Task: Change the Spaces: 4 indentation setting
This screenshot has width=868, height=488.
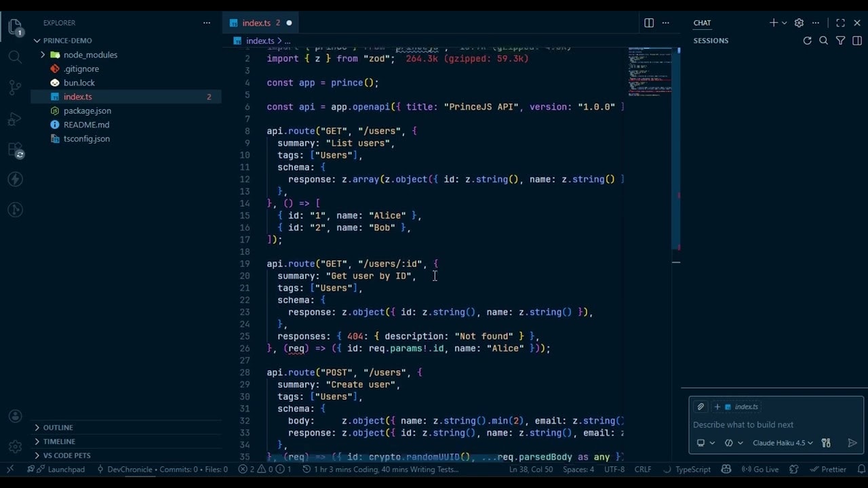Action: pyautogui.click(x=578, y=469)
